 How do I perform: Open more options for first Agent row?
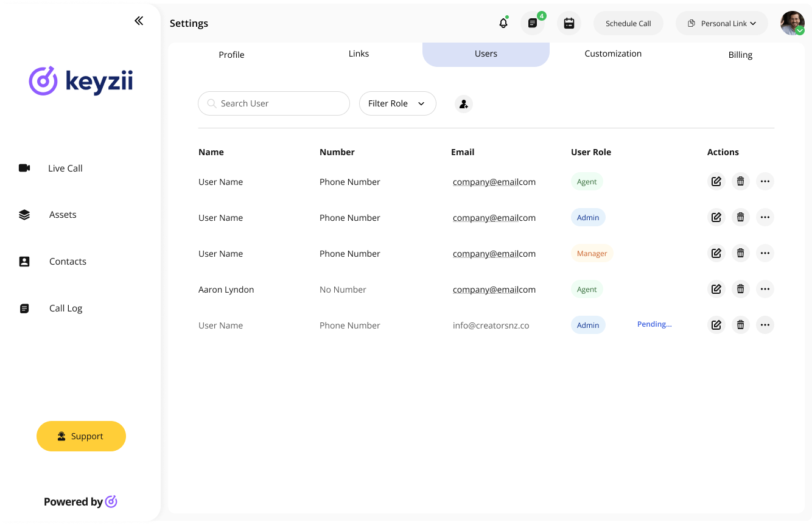pyautogui.click(x=765, y=181)
